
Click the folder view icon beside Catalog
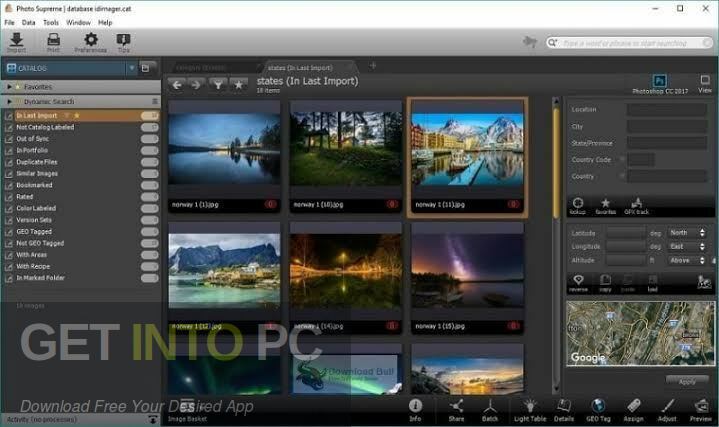(x=145, y=68)
